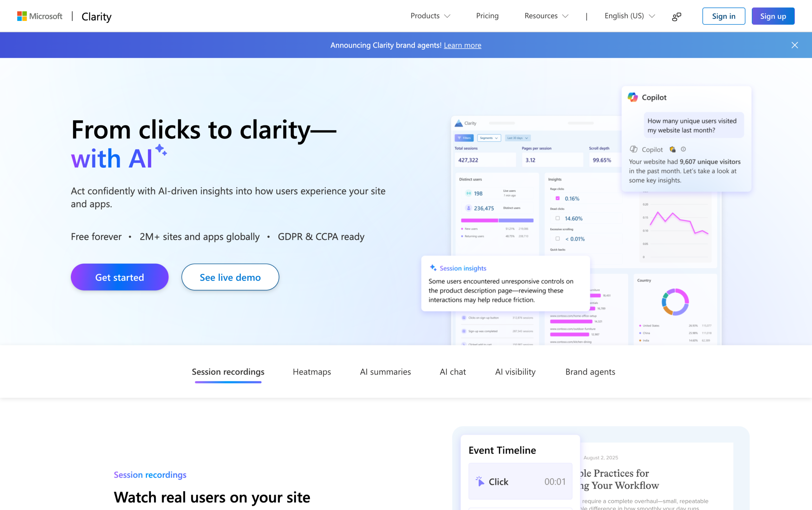Click the info icon beside Copilot response

683,149
